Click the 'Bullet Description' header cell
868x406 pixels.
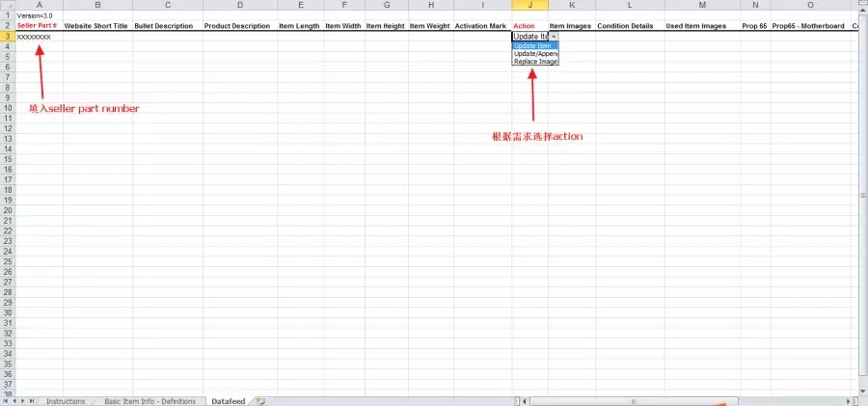[168, 26]
